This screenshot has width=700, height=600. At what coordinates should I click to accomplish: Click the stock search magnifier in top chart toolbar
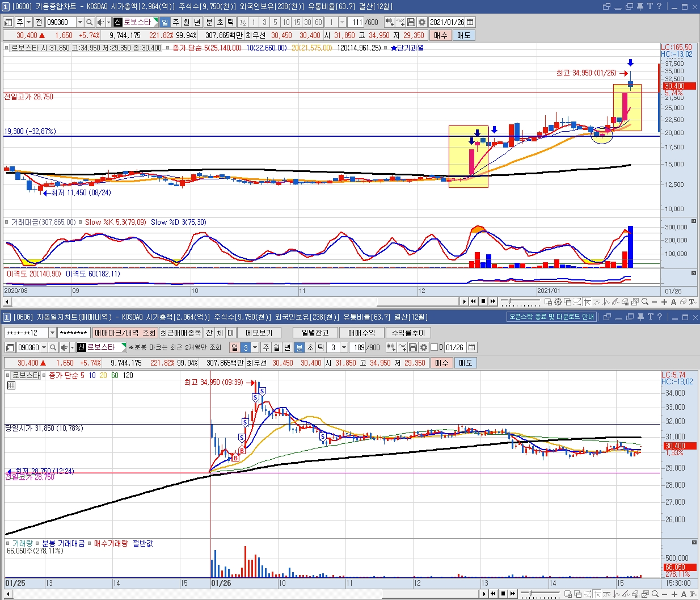[x=89, y=22]
